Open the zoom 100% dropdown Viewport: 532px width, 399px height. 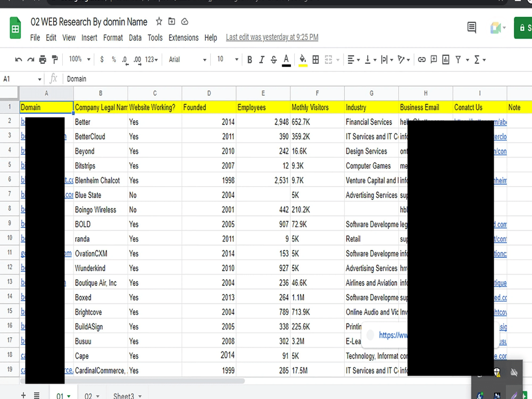(79, 60)
